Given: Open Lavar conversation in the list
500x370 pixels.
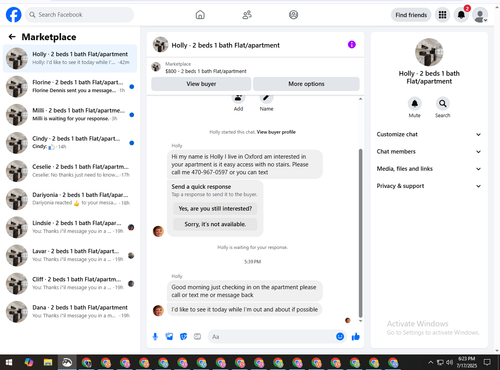Looking at the screenshot, I should [70, 255].
